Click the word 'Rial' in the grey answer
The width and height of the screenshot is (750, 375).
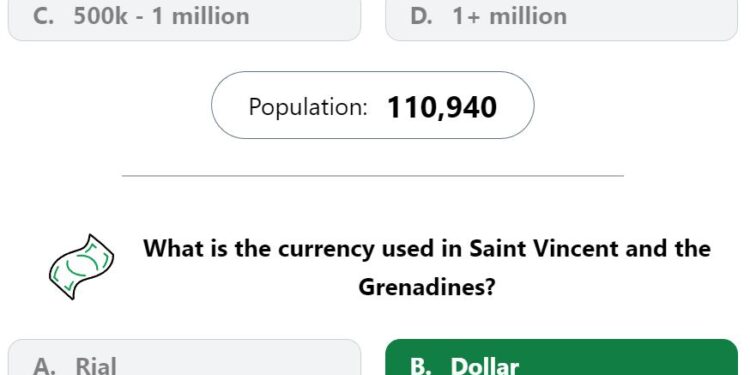click(96, 366)
